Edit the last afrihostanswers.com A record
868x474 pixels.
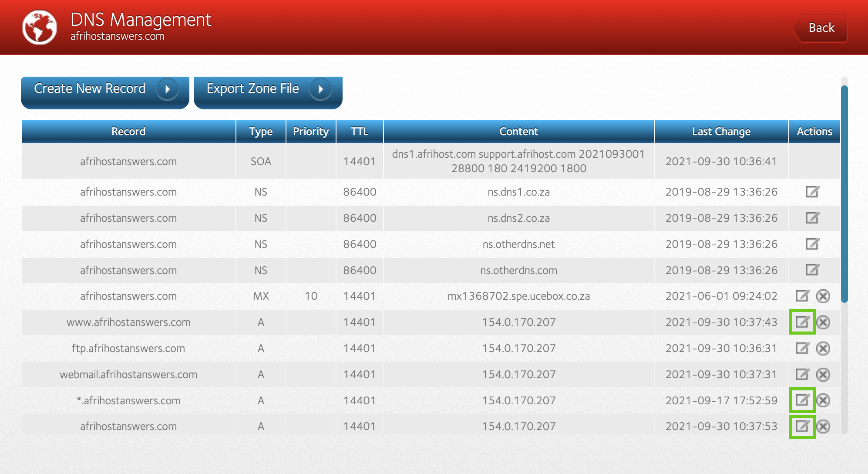[x=802, y=427]
